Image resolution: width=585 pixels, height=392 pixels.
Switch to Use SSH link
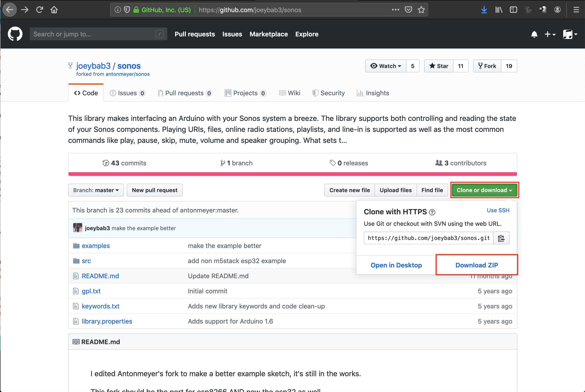click(498, 210)
